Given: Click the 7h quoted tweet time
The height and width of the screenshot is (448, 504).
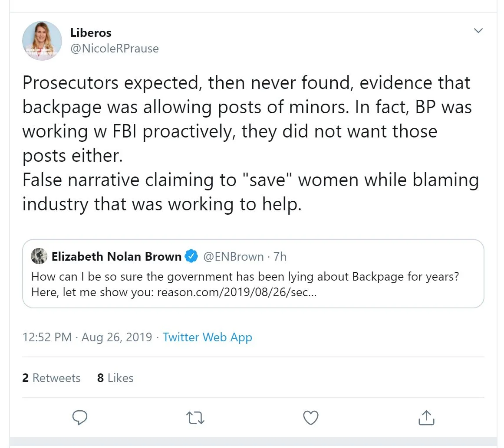Looking at the screenshot, I should (x=280, y=257).
